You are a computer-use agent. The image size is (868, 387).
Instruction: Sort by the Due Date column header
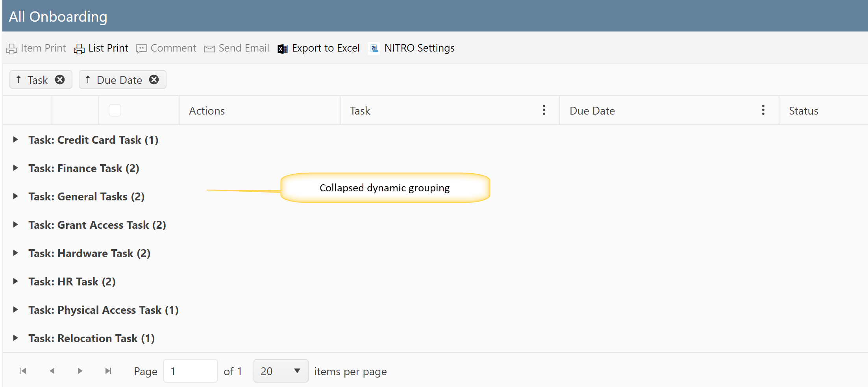592,111
